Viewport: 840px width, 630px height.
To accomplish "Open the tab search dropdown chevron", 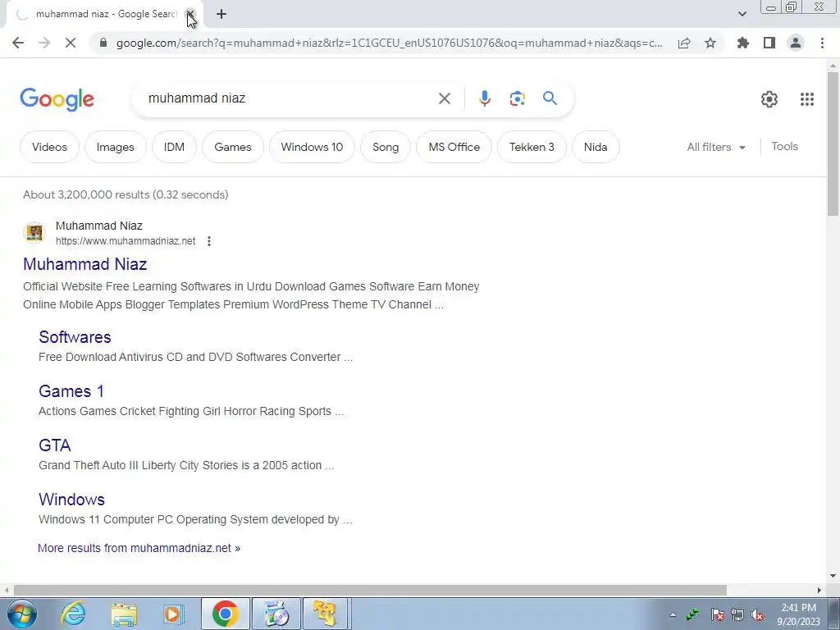I will pyautogui.click(x=742, y=14).
